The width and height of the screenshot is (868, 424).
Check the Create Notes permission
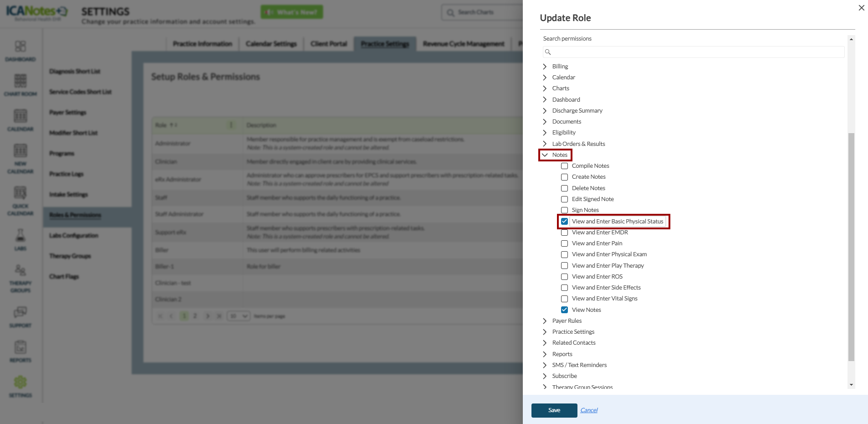click(x=564, y=177)
